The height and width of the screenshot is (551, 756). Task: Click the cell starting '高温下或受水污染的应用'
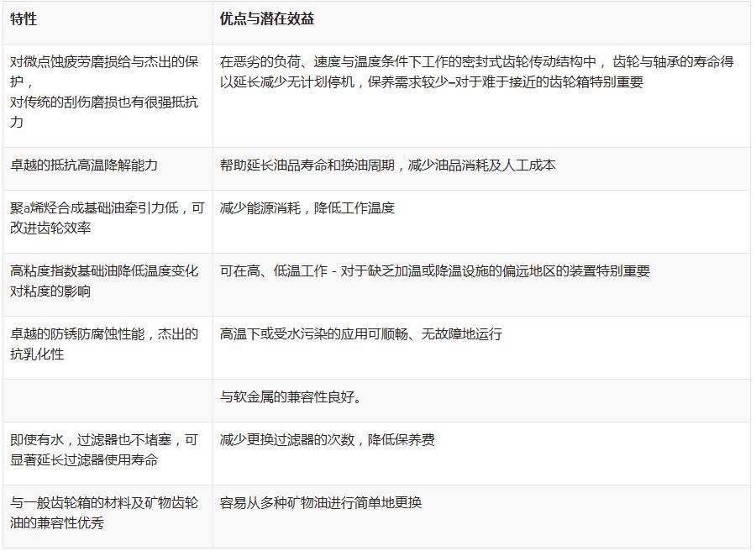click(x=361, y=334)
